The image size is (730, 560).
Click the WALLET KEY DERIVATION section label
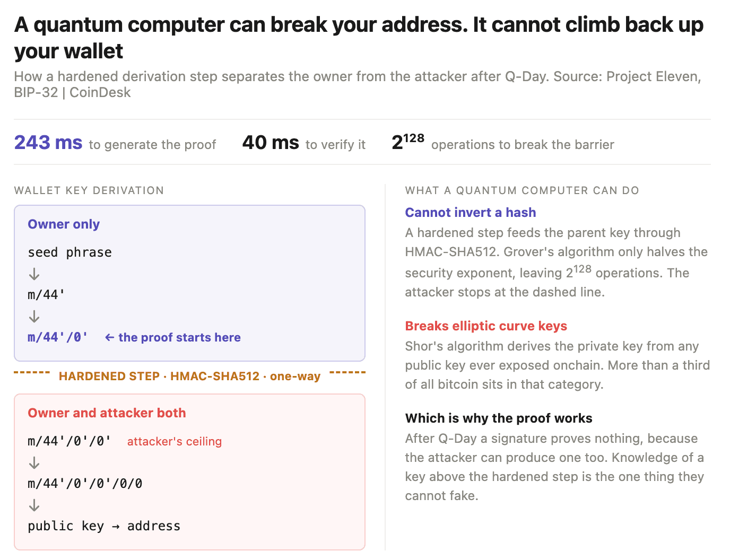click(x=89, y=190)
